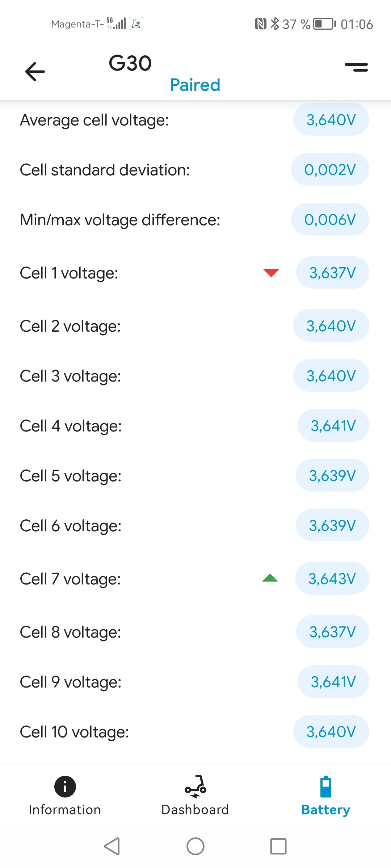
Task: Tap the Cell standard deviation value badge
Action: pyautogui.click(x=330, y=170)
